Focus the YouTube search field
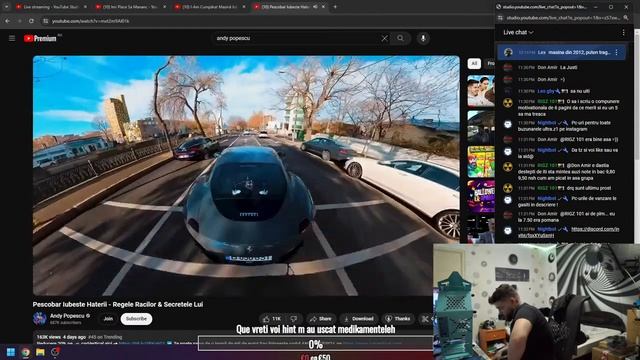This screenshot has height=360, width=640. [296, 38]
